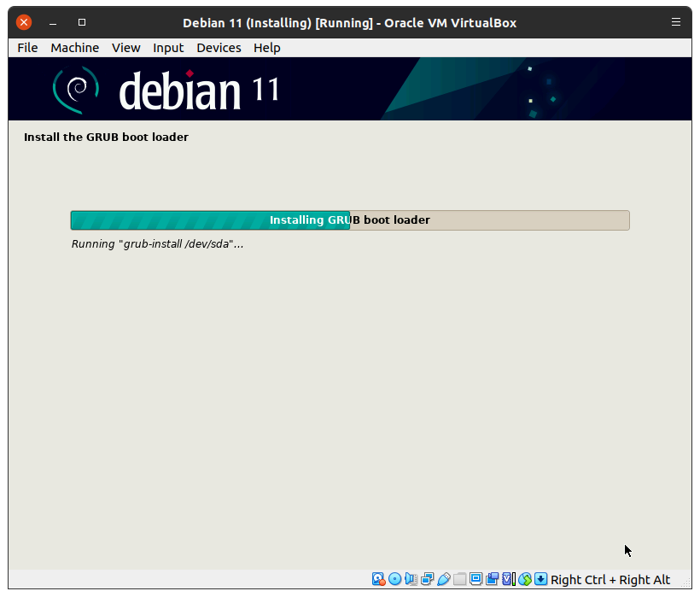Open the title bar hamburger menu
This screenshot has width=700, height=597.
(676, 22)
